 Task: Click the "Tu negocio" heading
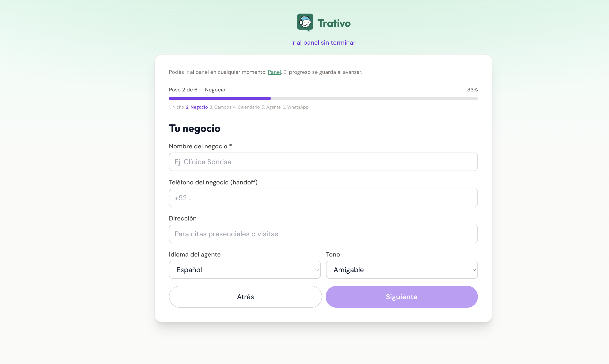(x=195, y=128)
